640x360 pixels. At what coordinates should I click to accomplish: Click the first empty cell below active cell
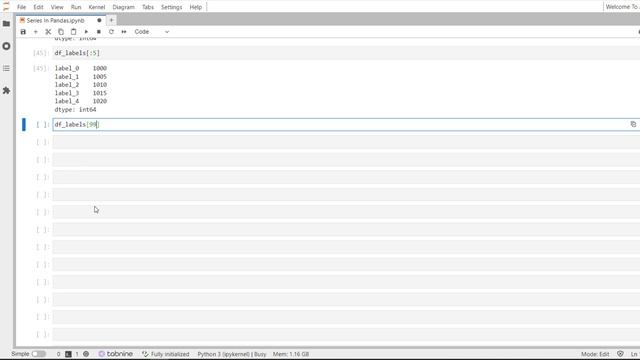pyautogui.click(x=346, y=142)
